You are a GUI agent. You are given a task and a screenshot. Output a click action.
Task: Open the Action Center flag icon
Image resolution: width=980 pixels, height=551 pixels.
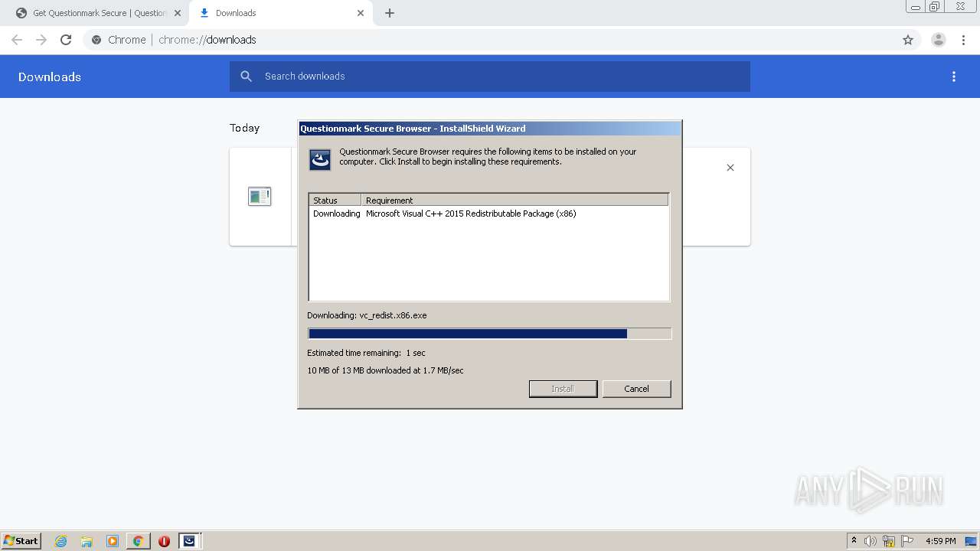pos(907,541)
